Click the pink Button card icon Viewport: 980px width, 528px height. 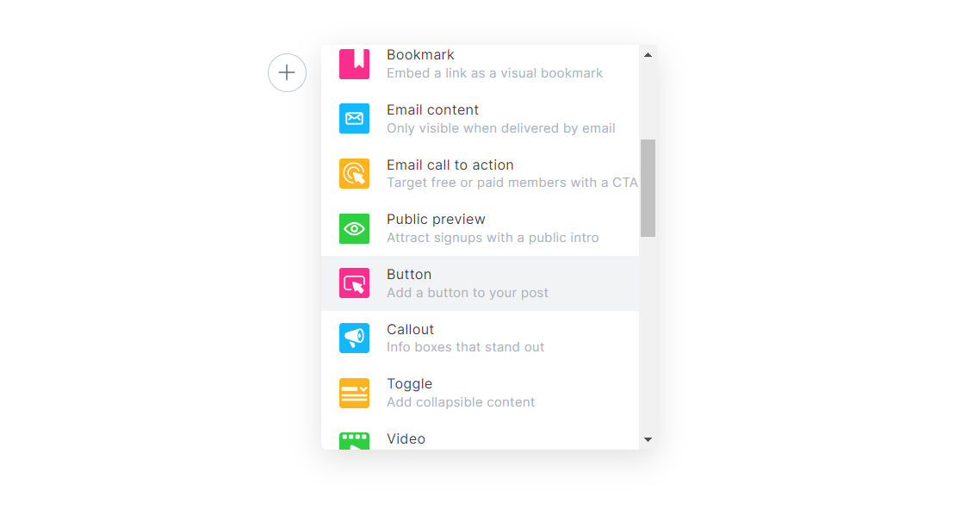point(354,283)
